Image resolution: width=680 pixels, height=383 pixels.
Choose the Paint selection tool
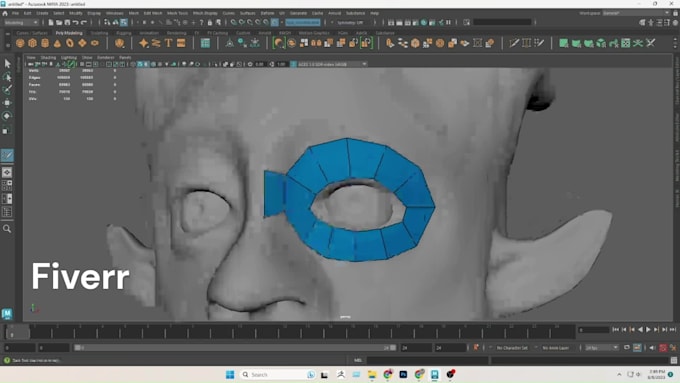coord(7,90)
